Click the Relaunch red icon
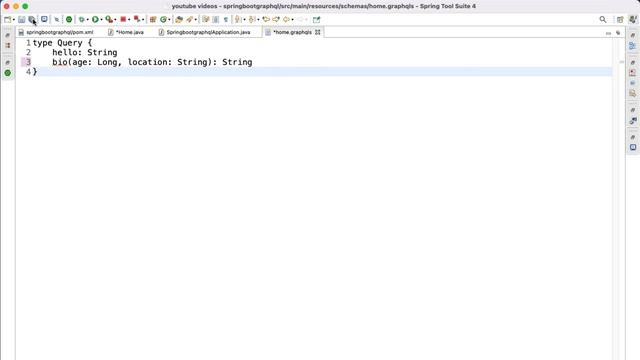 (x=137, y=19)
